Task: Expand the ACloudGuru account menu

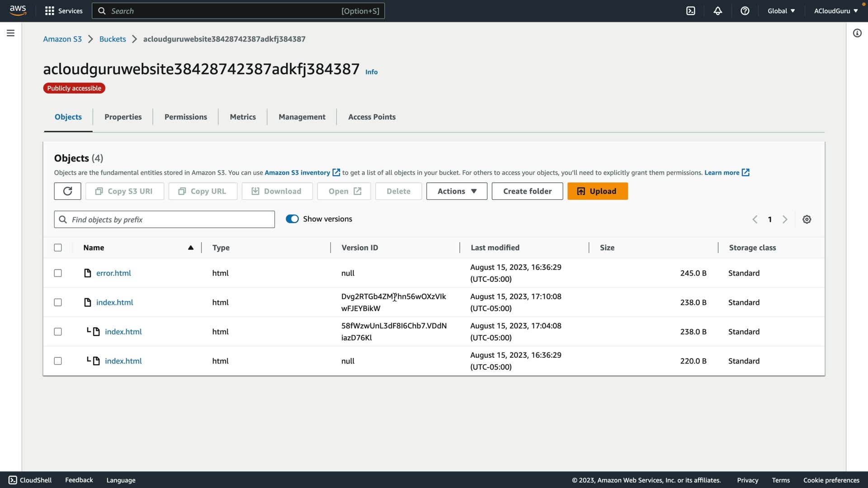Action: click(835, 11)
